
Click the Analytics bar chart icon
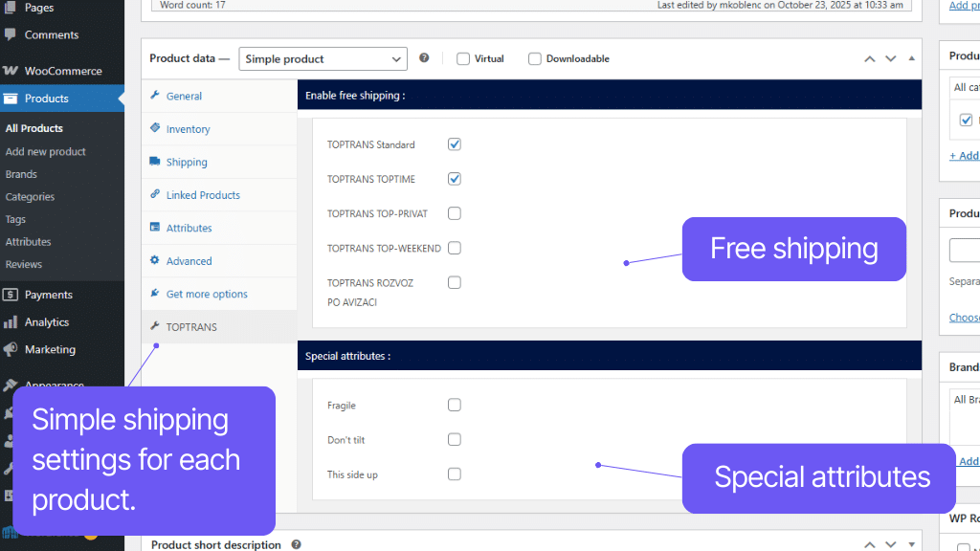pos(10,321)
